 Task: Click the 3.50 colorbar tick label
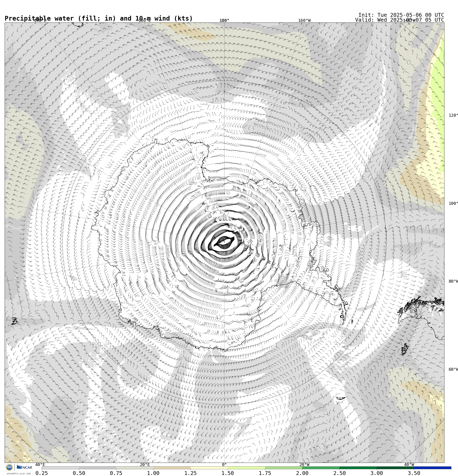(x=414, y=473)
